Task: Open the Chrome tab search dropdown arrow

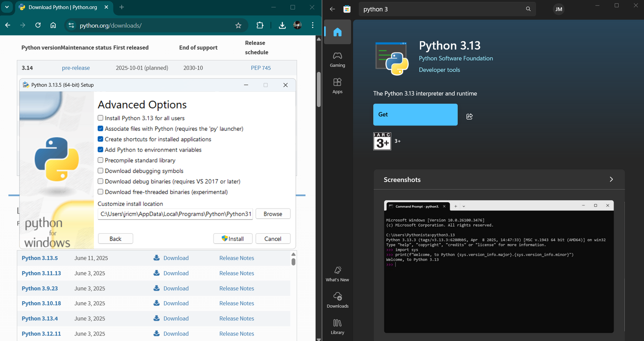Action: 7,7
